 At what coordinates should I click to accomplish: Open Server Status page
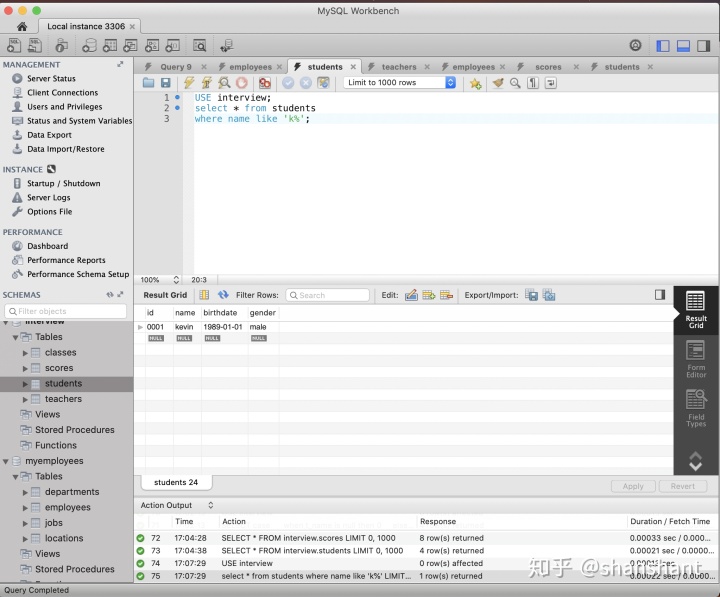pyautogui.click(x=51, y=79)
